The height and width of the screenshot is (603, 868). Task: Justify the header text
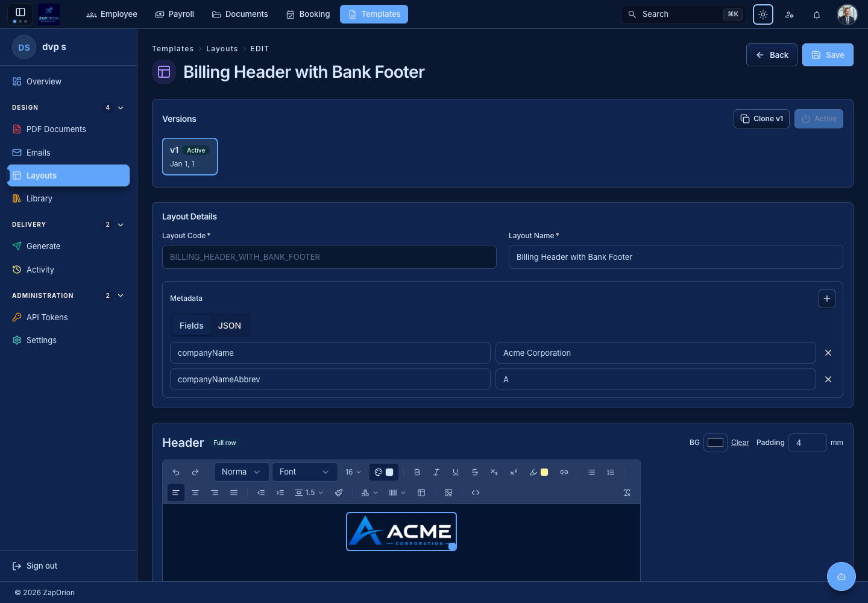click(x=234, y=493)
